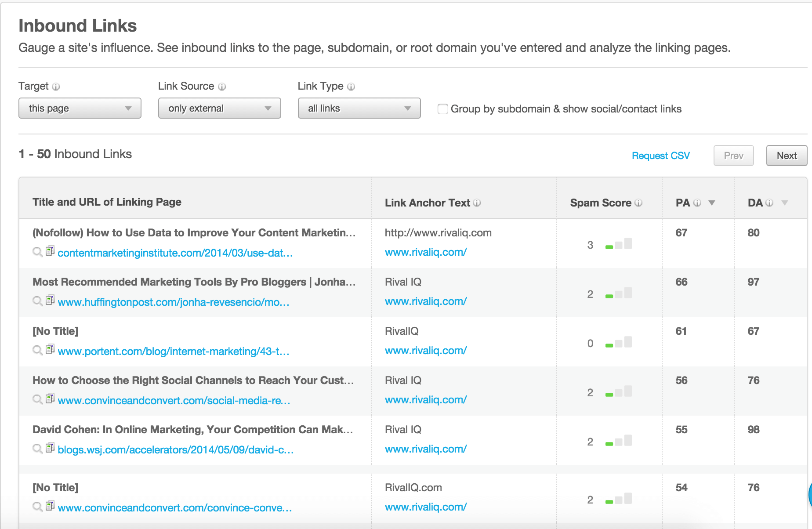Click page icon for convinceandconvert.com/social-media row
The image size is (812, 529).
(50, 399)
